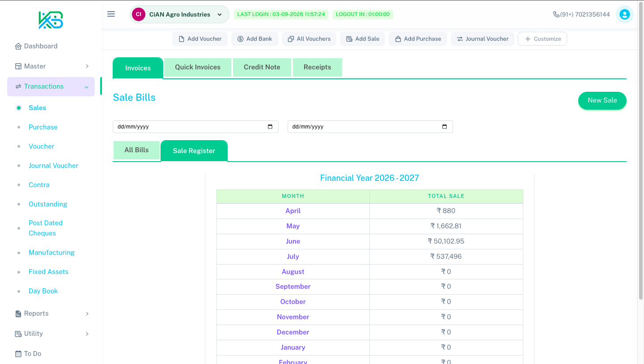Click the Customize shortcuts button
The width and height of the screenshot is (644, 364).
click(542, 39)
